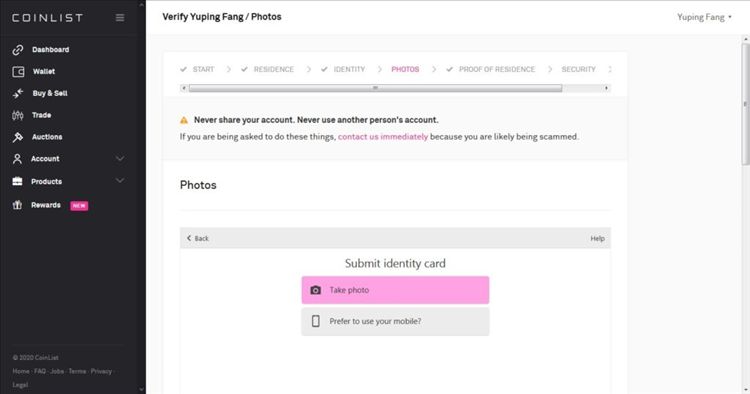Screen dimensions: 750x394
Task: Click the contact us immediately link
Action: [x=383, y=137]
